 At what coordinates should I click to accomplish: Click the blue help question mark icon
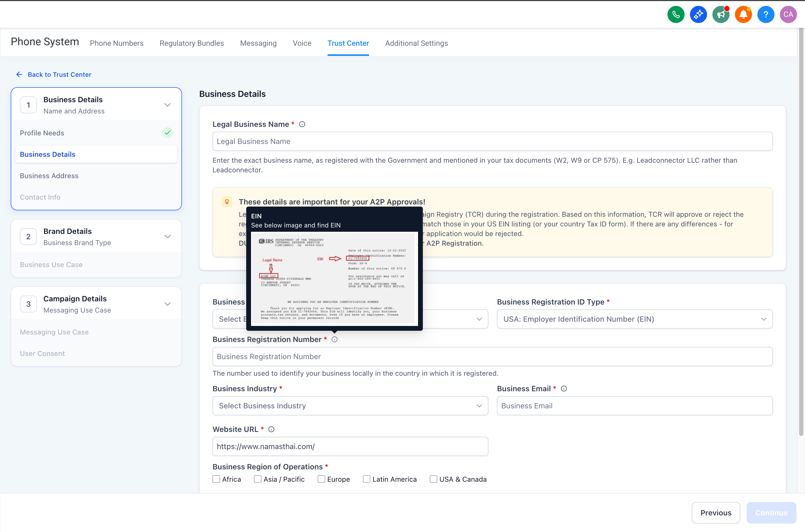[x=765, y=15]
